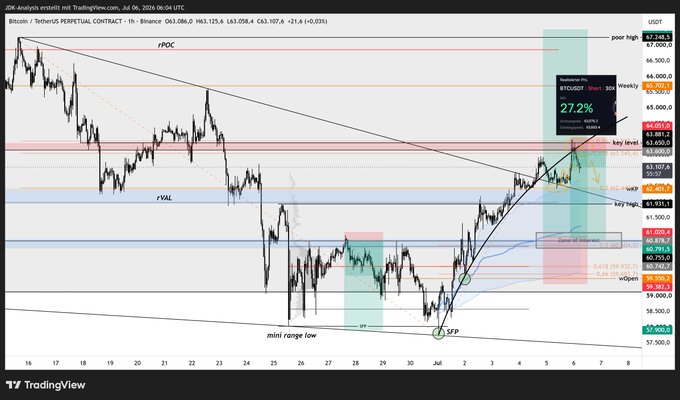680x400 pixels.
Task: Click the 66.000,0 price axis value
Action: click(x=658, y=76)
